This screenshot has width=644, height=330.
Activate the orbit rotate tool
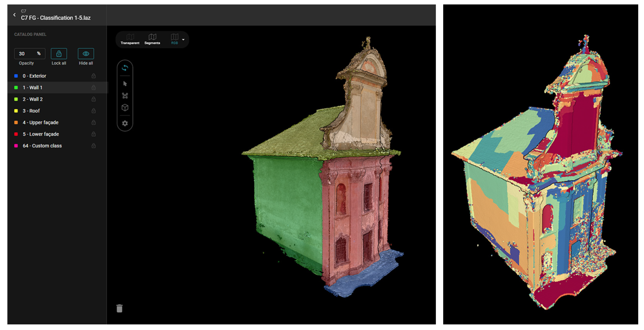pyautogui.click(x=125, y=68)
